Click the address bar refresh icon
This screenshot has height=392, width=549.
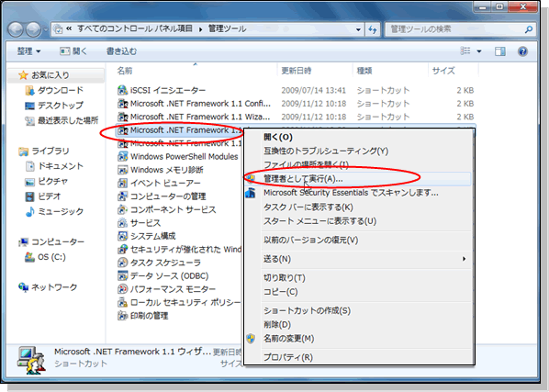pos(373,29)
